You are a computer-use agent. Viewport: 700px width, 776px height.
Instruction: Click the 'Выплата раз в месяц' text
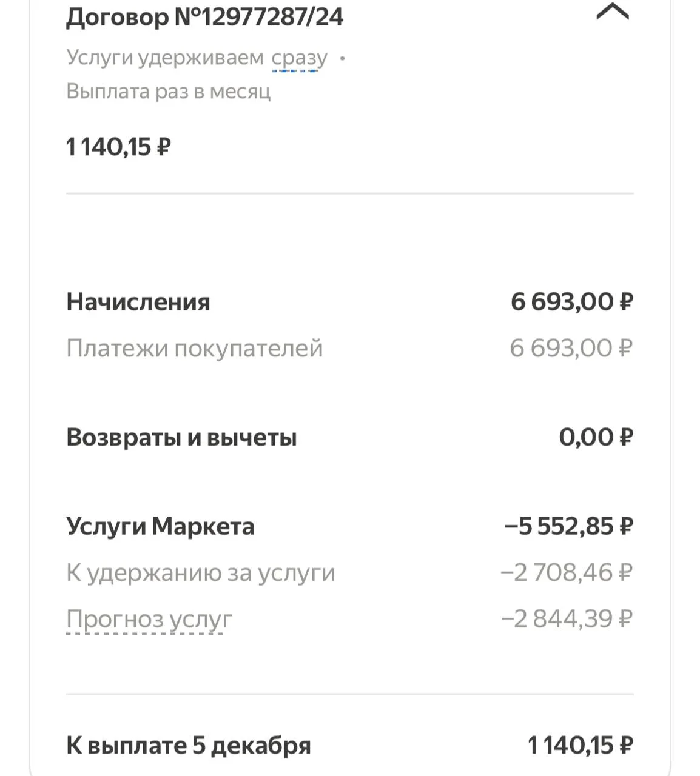(x=169, y=92)
